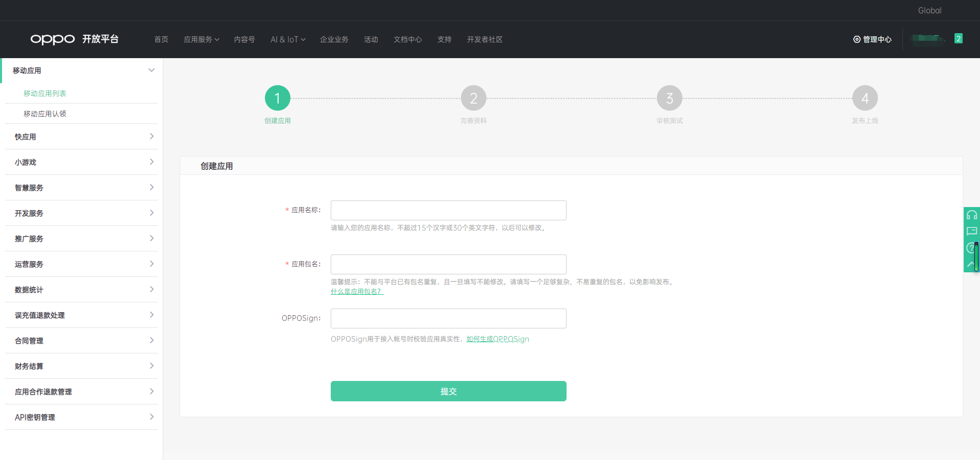Expand the 推广服务 sidebar section

[82, 239]
